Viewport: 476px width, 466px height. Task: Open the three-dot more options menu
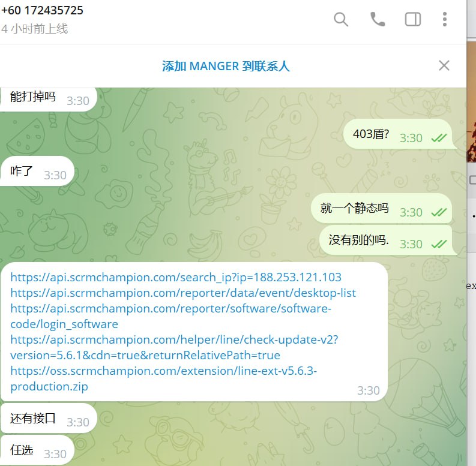[x=444, y=20]
